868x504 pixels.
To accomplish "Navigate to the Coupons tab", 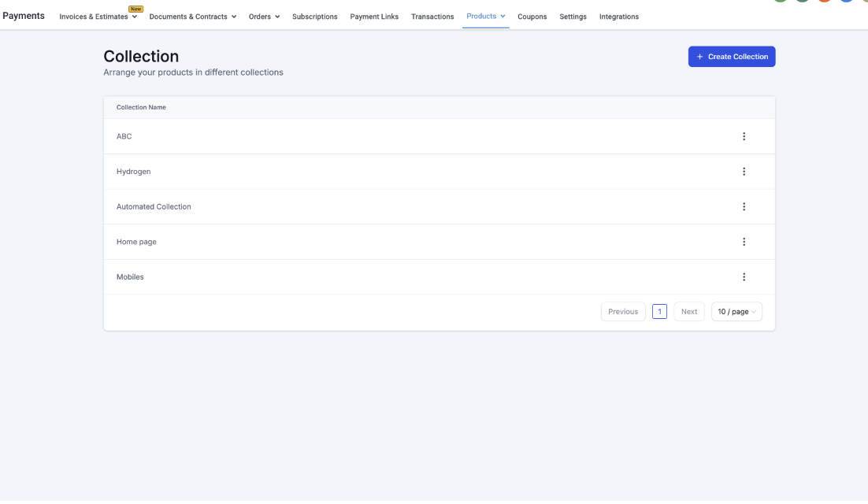I will click(x=532, y=17).
